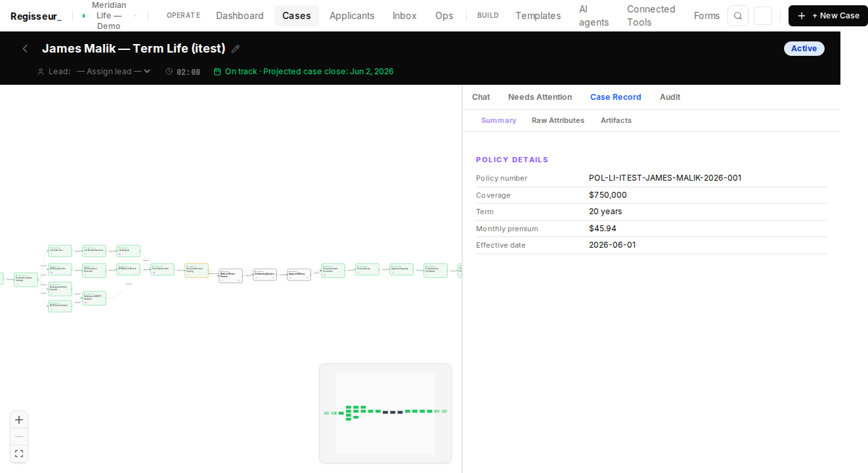
Task: Select the Applicant Signature workflow node
Action: (401, 269)
